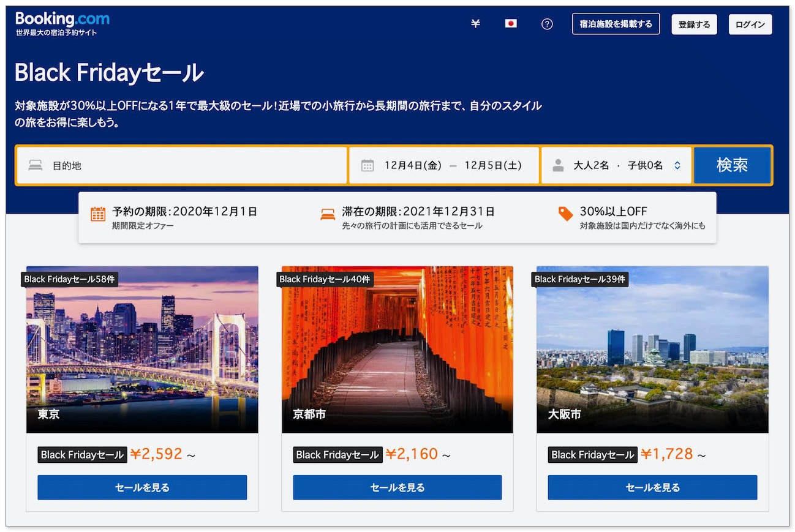
Task: Click the 対象施設は国内だけでなく海外にも text
Action: point(642,226)
